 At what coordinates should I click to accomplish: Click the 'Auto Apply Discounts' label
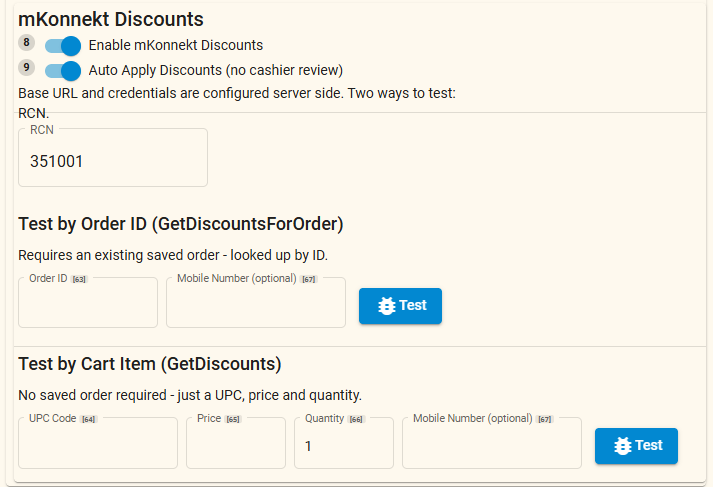click(216, 70)
